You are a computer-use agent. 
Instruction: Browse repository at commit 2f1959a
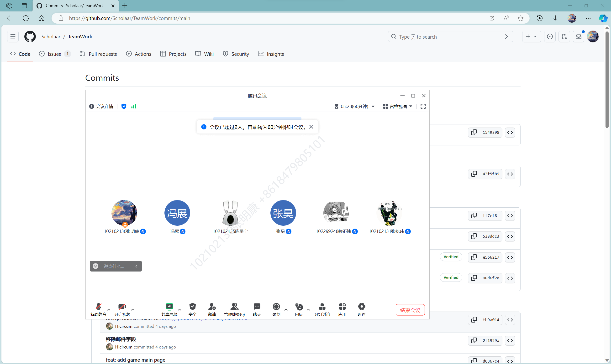click(510, 341)
